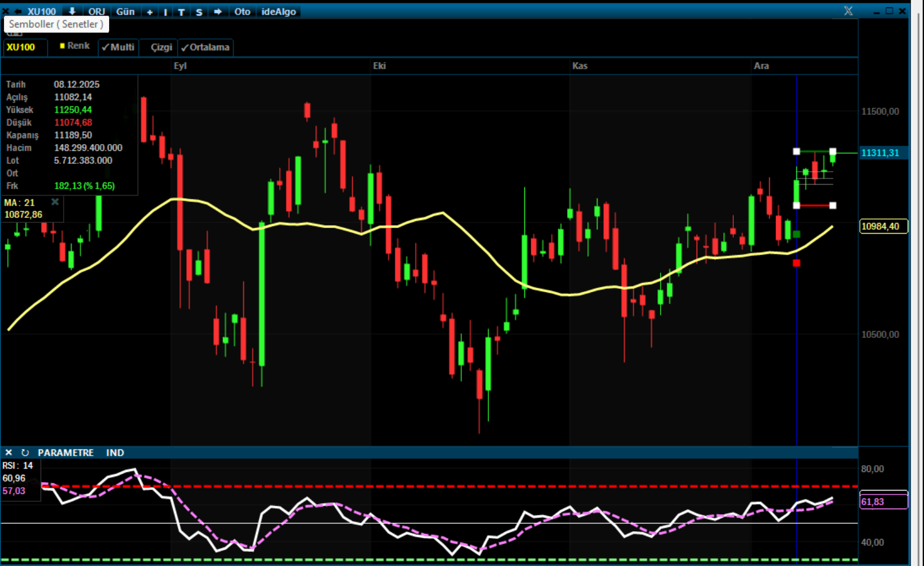Open the IND indicator menu
This screenshot has width=924, height=566.
115,453
